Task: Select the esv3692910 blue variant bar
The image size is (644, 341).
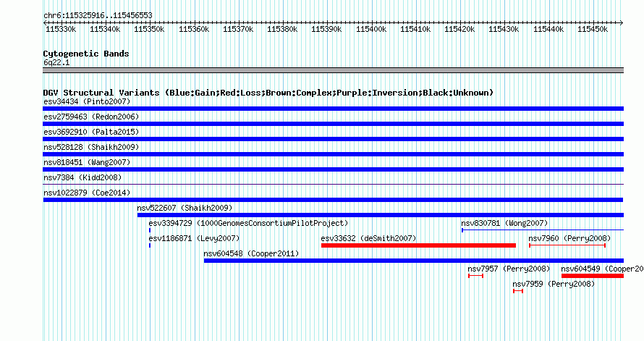Action: pyautogui.click(x=333, y=139)
